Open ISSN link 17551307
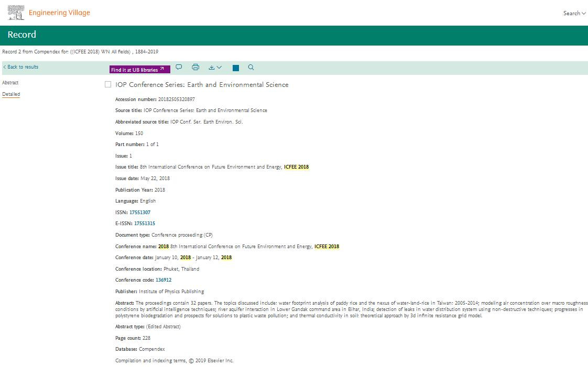Viewport: 588px width, 367px height. 140,213
